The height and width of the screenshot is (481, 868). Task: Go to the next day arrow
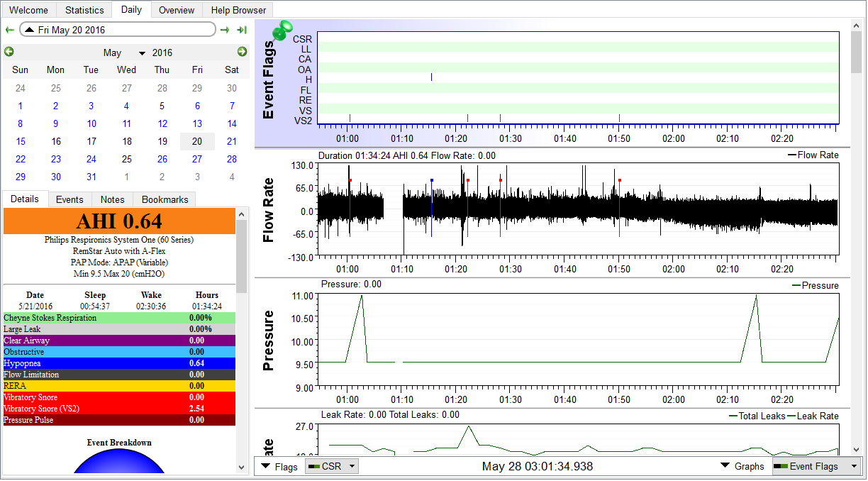pyautogui.click(x=225, y=30)
